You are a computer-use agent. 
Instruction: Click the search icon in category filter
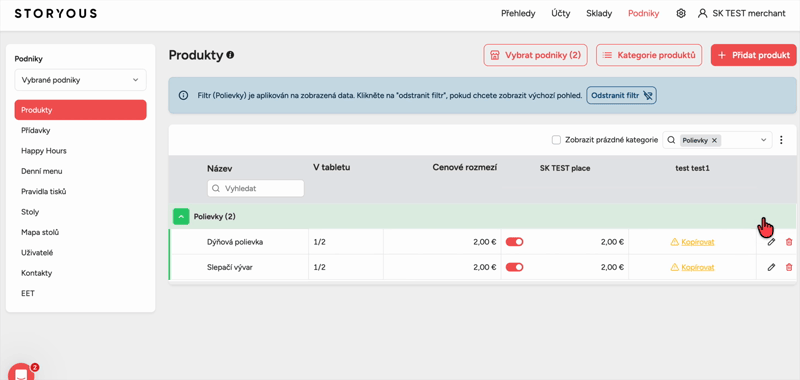tap(671, 140)
